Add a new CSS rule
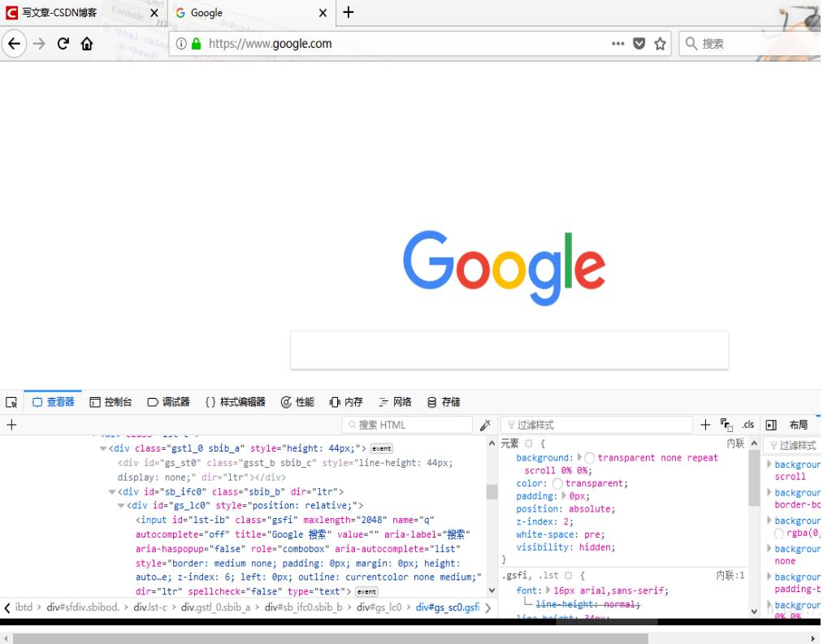This screenshot has height=644, width=823. click(x=705, y=425)
